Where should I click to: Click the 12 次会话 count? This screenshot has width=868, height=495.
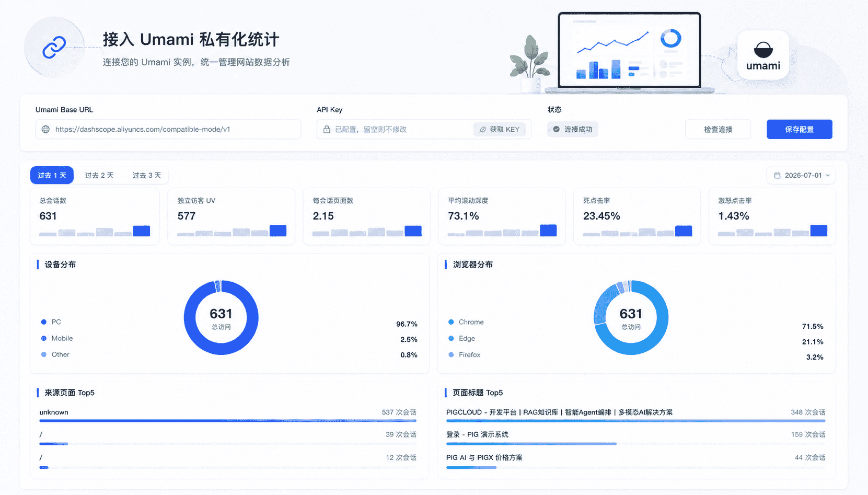(x=401, y=457)
